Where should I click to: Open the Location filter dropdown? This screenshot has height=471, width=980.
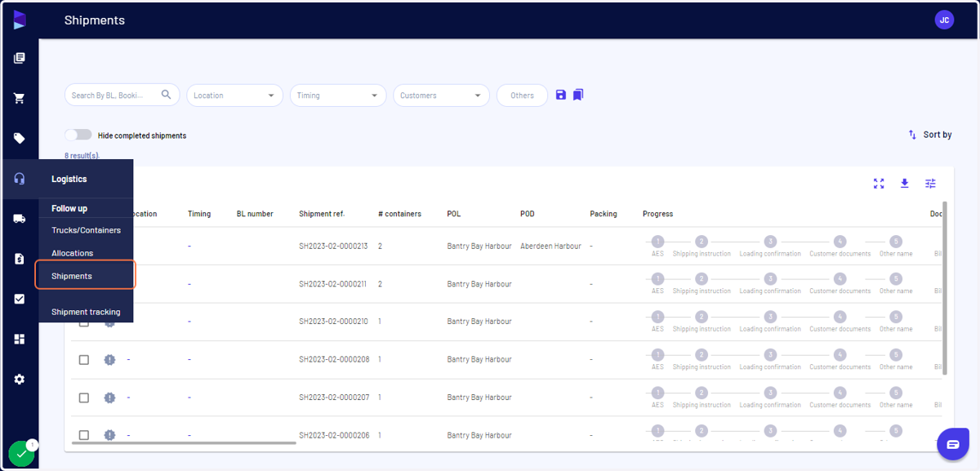(x=234, y=96)
